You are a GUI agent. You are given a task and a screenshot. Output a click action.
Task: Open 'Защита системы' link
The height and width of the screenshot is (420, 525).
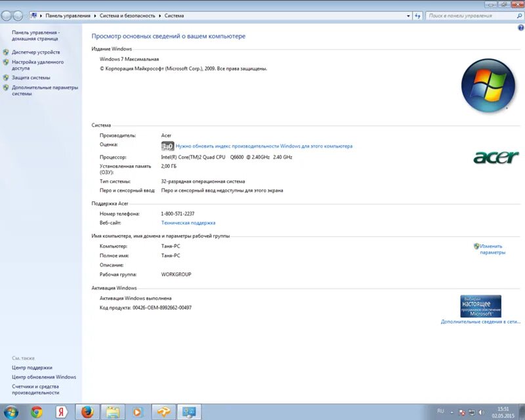31,77
